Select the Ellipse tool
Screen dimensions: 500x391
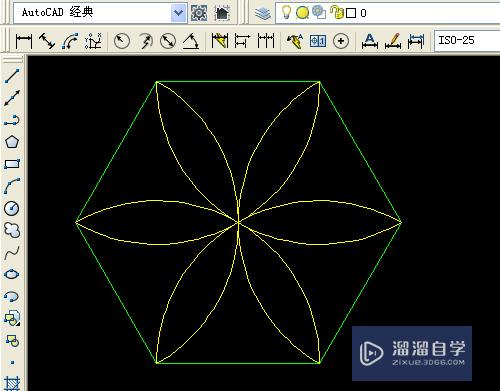[x=12, y=274]
